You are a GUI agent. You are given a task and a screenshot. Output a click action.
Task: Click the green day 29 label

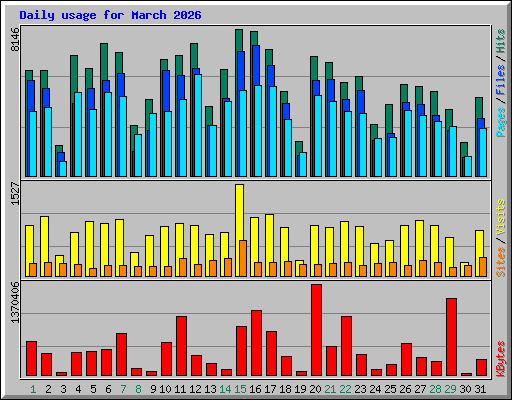(450, 389)
